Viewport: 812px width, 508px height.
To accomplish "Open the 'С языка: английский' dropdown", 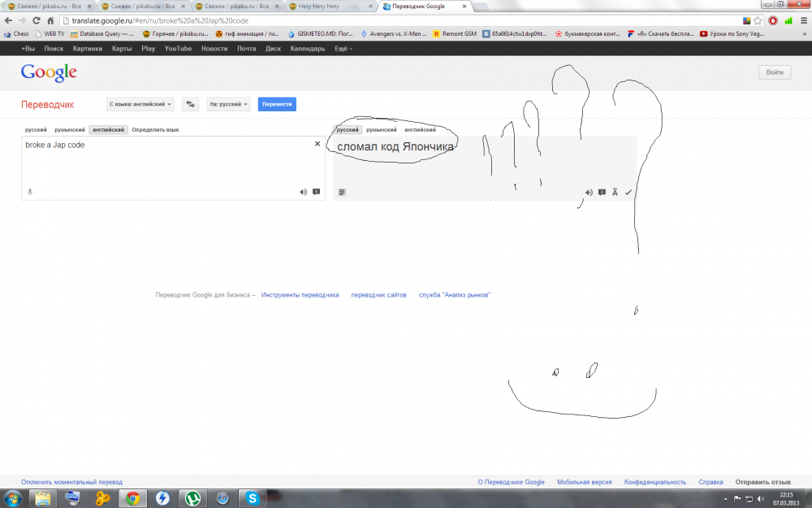I will 140,104.
